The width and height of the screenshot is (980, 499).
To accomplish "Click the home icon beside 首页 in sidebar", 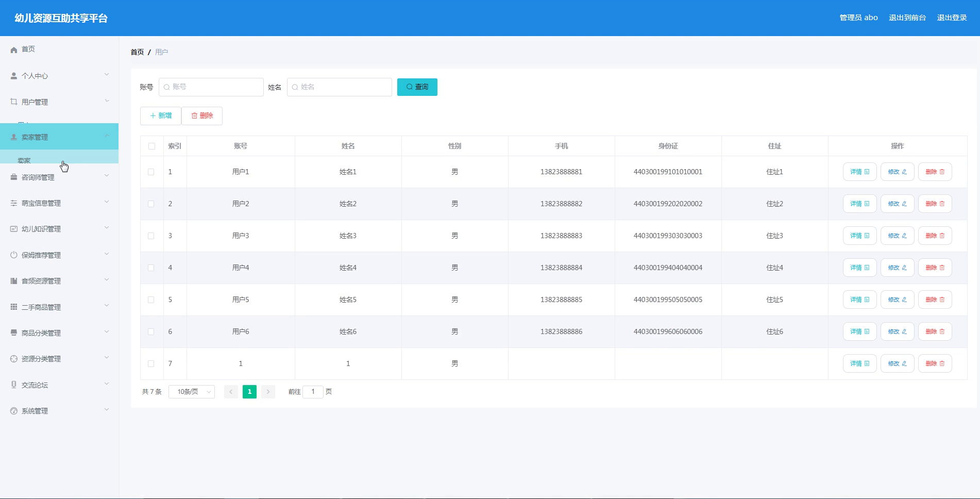I will pos(14,49).
